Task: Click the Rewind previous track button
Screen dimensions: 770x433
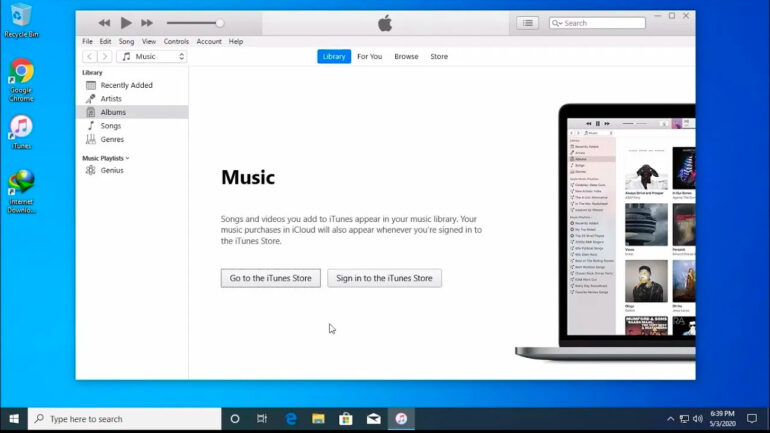Action: (x=104, y=23)
